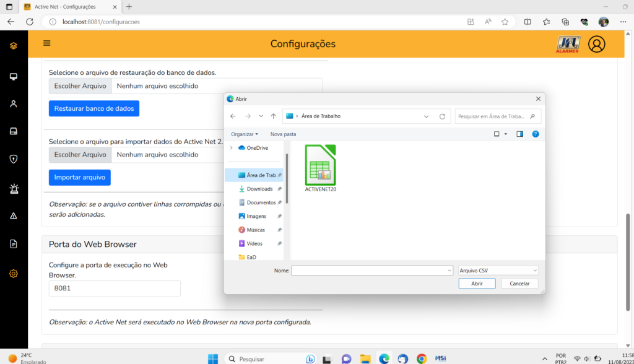Select the ACTIVENET20 file thumbnail
Screen dimensions: 634x364
(x=320, y=165)
